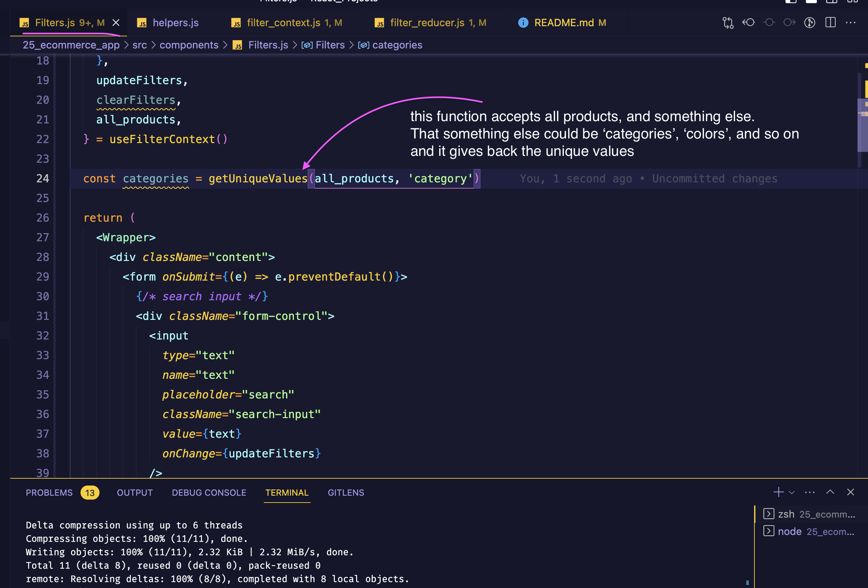Viewport: 868px width, 588px height.
Task: Click the editor minimap scrollbar slider
Action: tap(862, 125)
